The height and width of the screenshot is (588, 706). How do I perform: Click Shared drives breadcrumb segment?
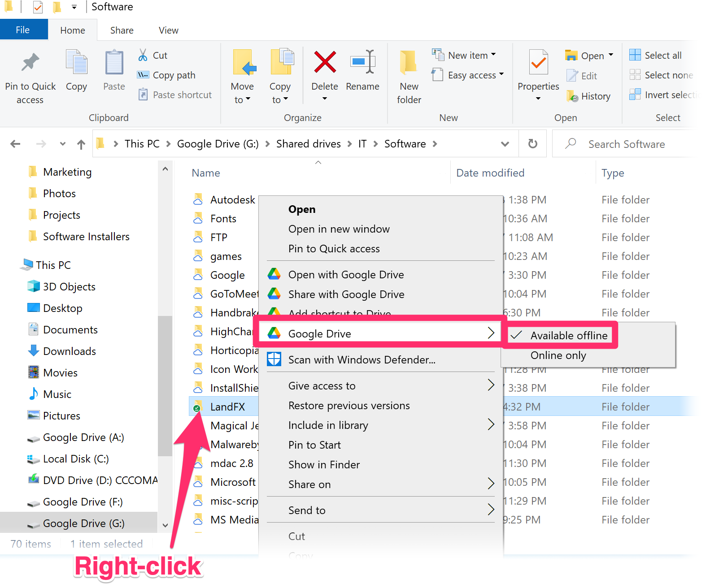[x=308, y=144]
